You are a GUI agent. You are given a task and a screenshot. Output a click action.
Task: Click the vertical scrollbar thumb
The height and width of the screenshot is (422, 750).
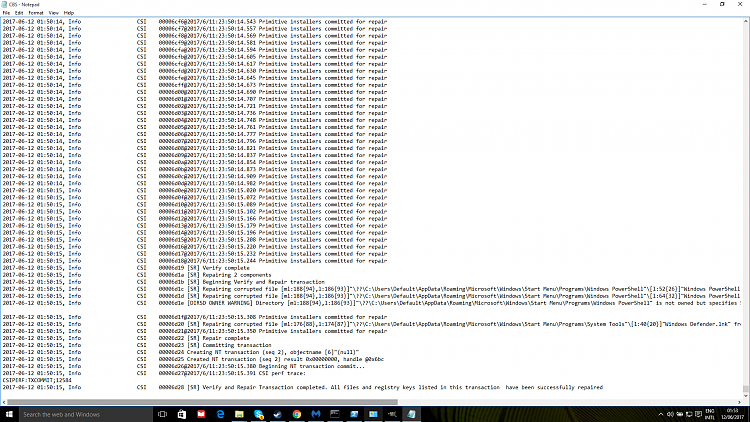pyautogui.click(x=746, y=389)
